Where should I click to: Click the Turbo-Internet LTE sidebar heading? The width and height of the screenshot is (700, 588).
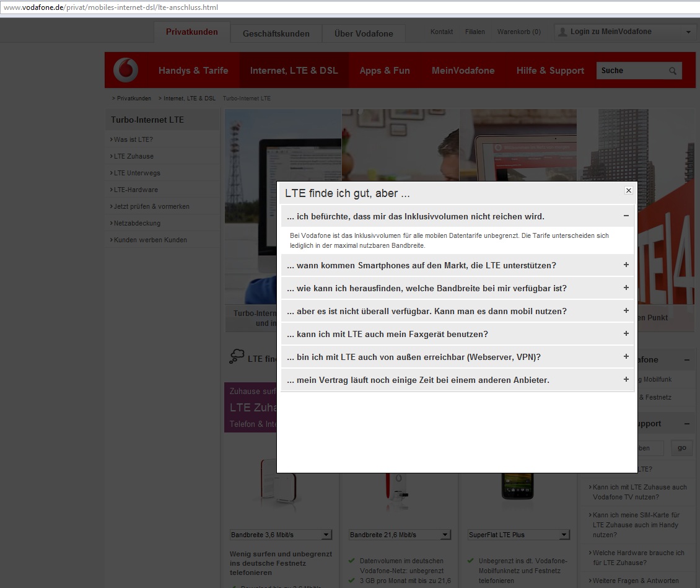[147, 120]
